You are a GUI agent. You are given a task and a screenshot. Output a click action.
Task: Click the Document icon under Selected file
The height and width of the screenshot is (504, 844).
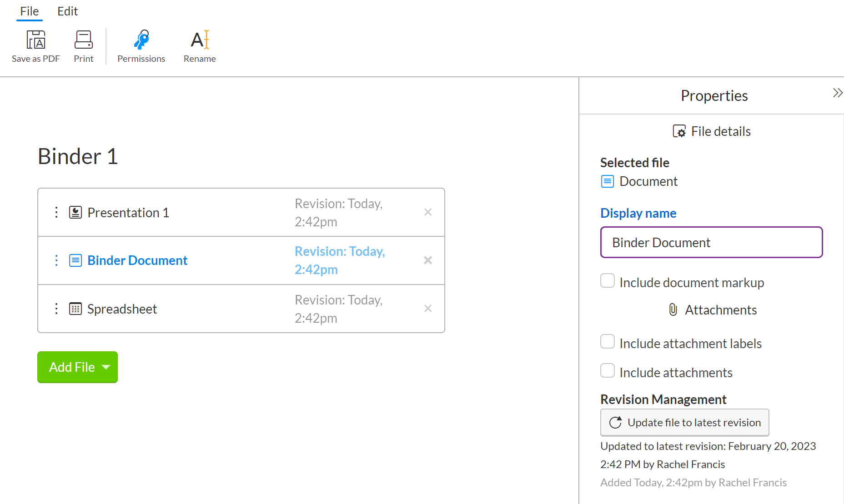point(607,181)
